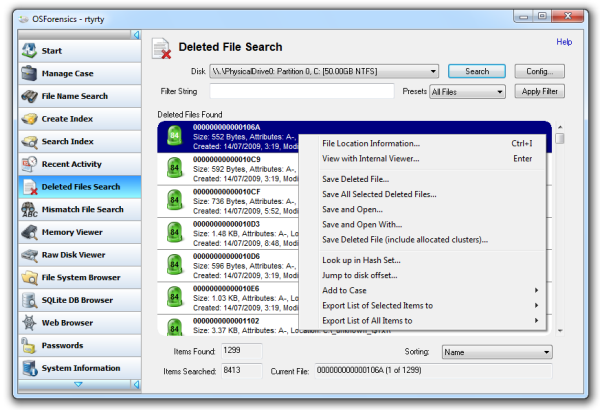
Task: Click the bottom-right sidebar collapse arrow
Action: click(136, 384)
